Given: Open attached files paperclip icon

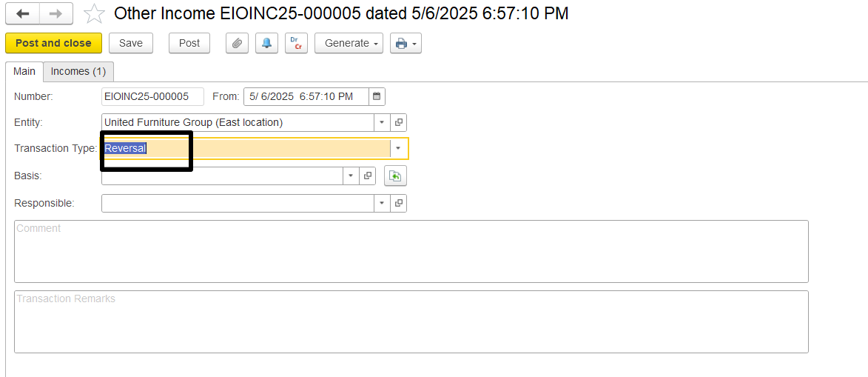Looking at the screenshot, I should click(237, 43).
